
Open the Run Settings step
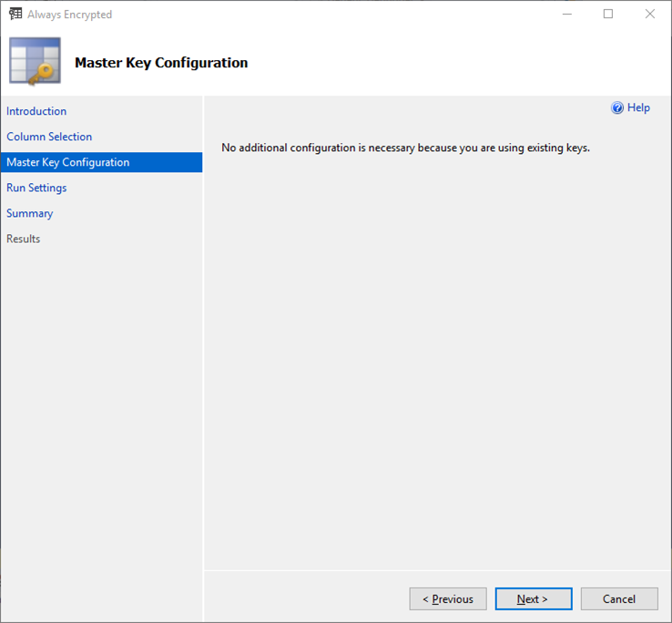[36, 188]
